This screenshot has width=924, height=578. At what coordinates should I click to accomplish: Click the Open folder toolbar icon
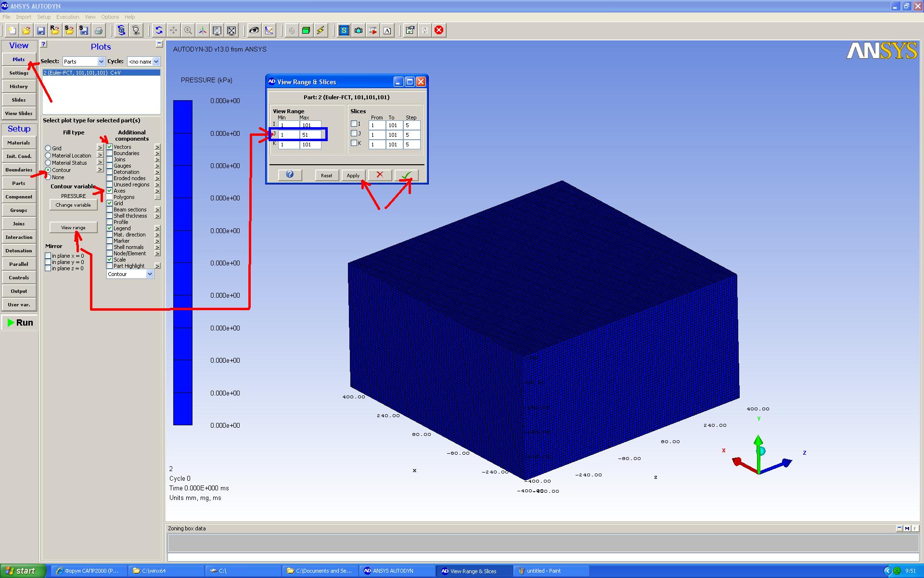[26, 30]
